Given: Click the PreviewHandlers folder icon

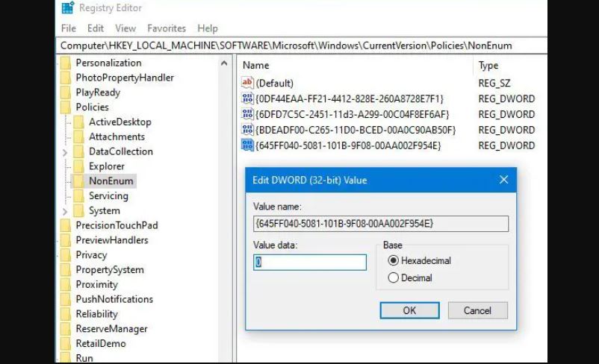Looking at the screenshot, I should coord(66,240).
